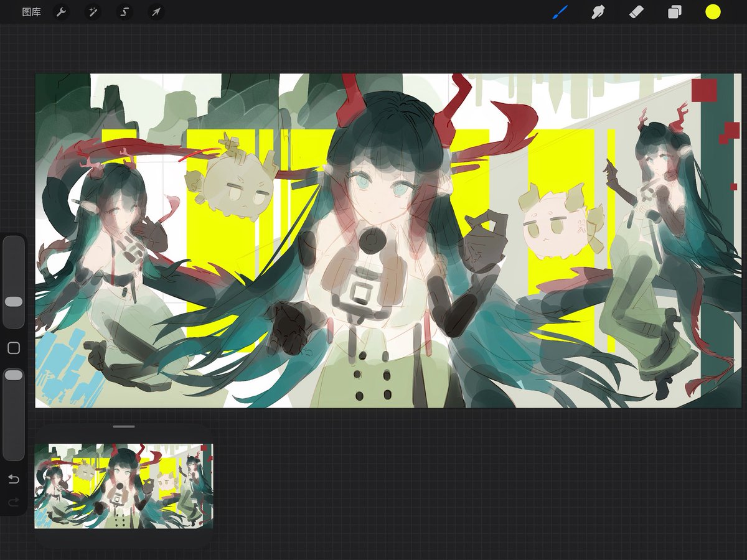Select the Eraser tool
The height and width of the screenshot is (560, 747).
pos(636,12)
